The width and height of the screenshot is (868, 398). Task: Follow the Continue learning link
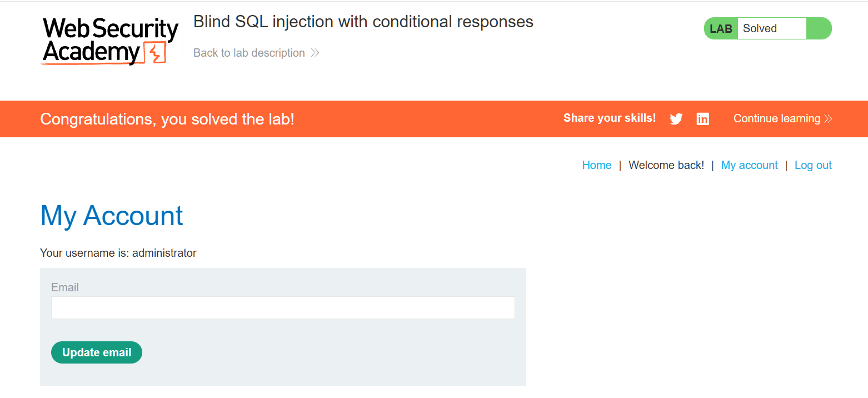point(777,119)
